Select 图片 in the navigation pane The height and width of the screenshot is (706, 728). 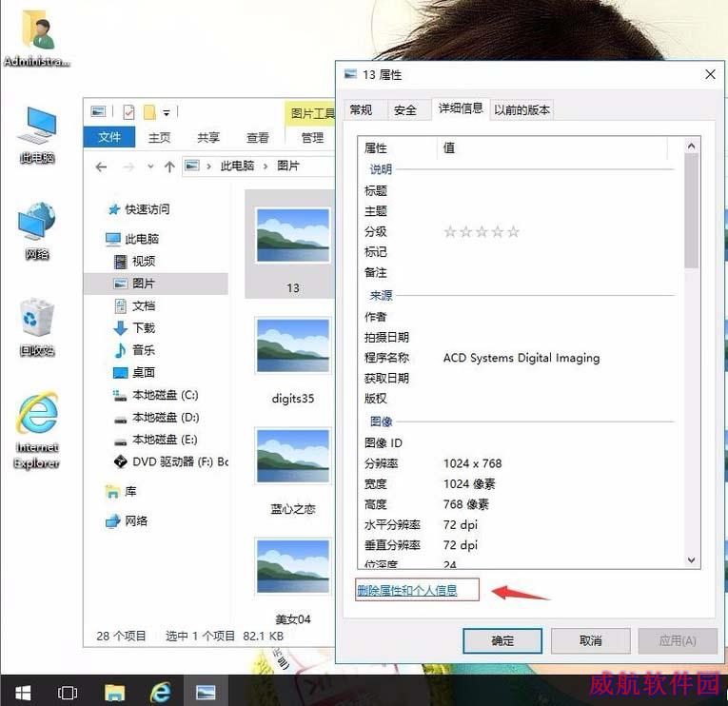[x=155, y=284]
